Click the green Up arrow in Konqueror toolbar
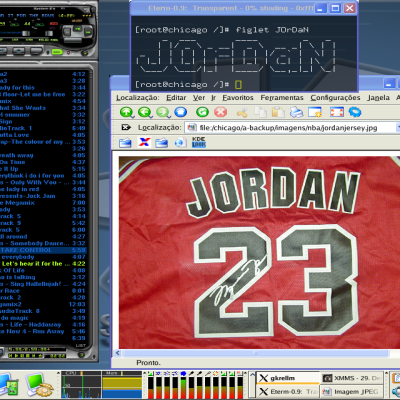 [127, 112]
